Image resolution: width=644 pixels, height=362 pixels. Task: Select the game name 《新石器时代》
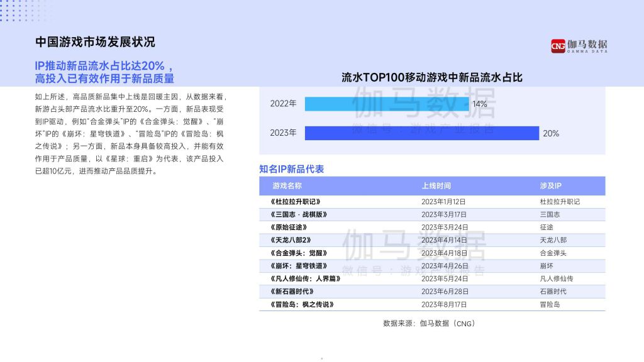pyautogui.click(x=292, y=292)
